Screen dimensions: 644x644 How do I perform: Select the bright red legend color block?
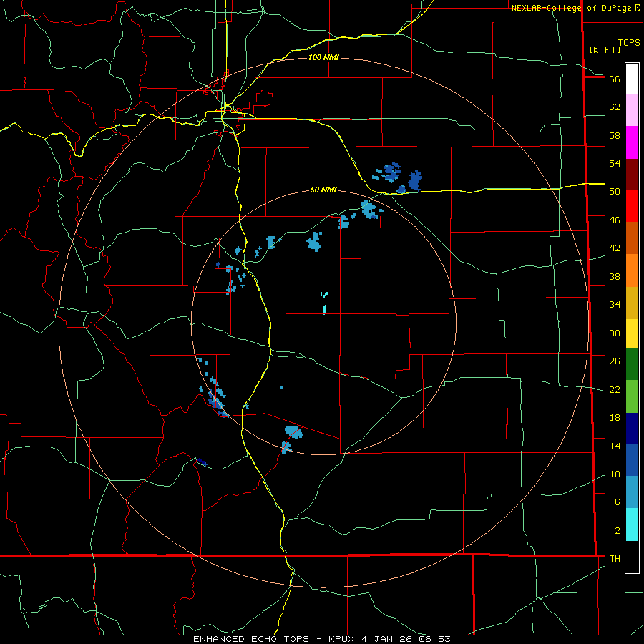coord(632,206)
